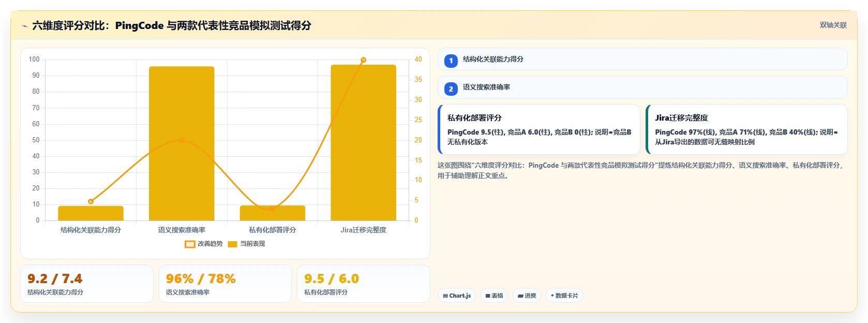Click the Chart.js tag

(457, 296)
